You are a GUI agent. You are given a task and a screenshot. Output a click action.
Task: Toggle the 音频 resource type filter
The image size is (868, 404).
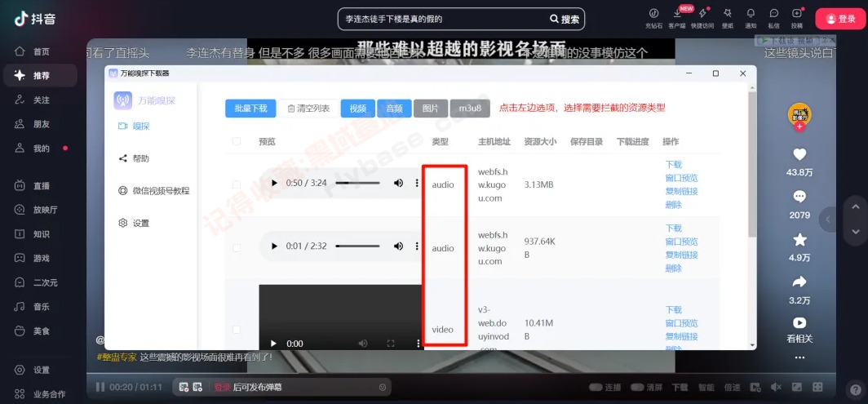coord(394,109)
